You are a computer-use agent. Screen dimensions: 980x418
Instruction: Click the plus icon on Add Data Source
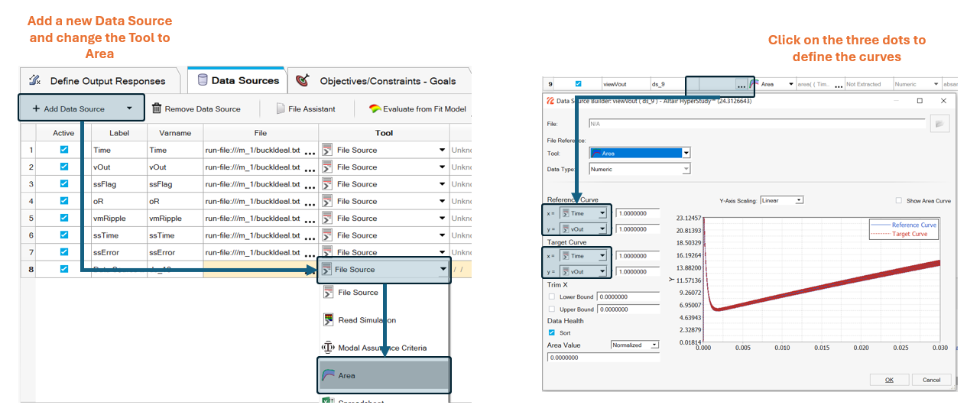(36, 109)
